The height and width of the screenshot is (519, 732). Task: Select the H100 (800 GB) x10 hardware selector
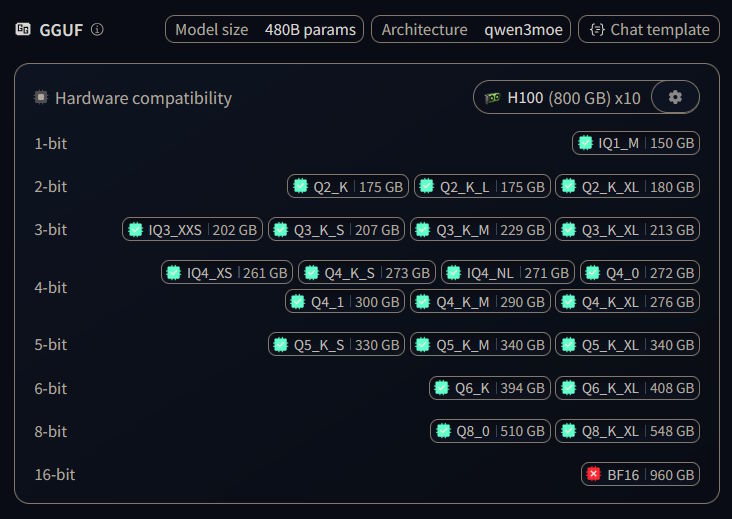[563, 98]
